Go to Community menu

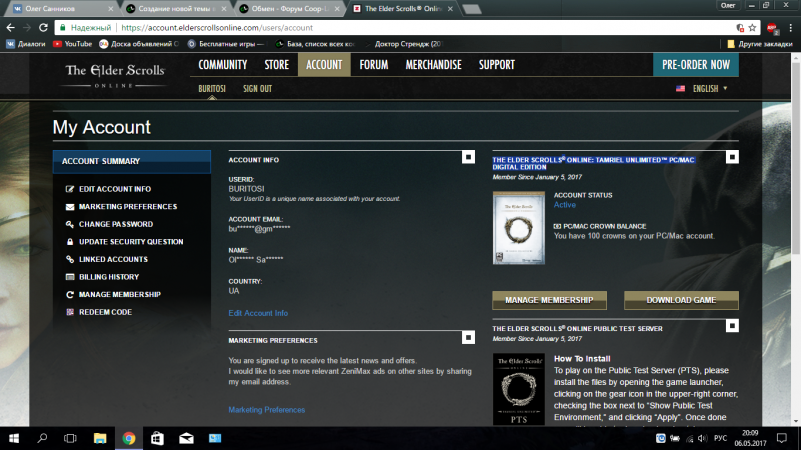click(223, 65)
